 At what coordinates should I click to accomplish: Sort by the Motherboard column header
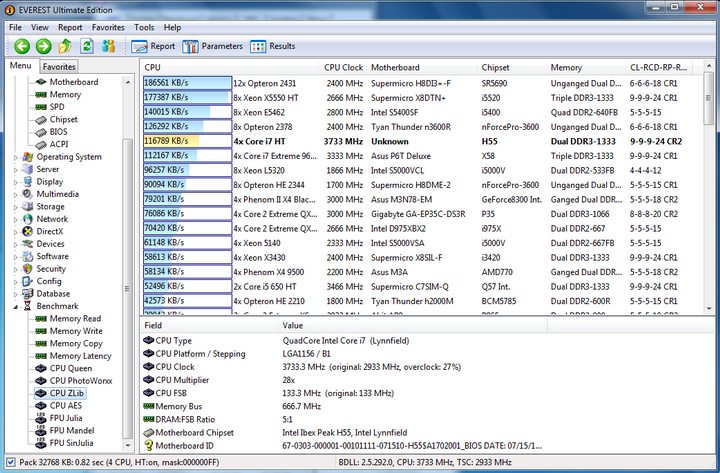(x=422, y=68)
